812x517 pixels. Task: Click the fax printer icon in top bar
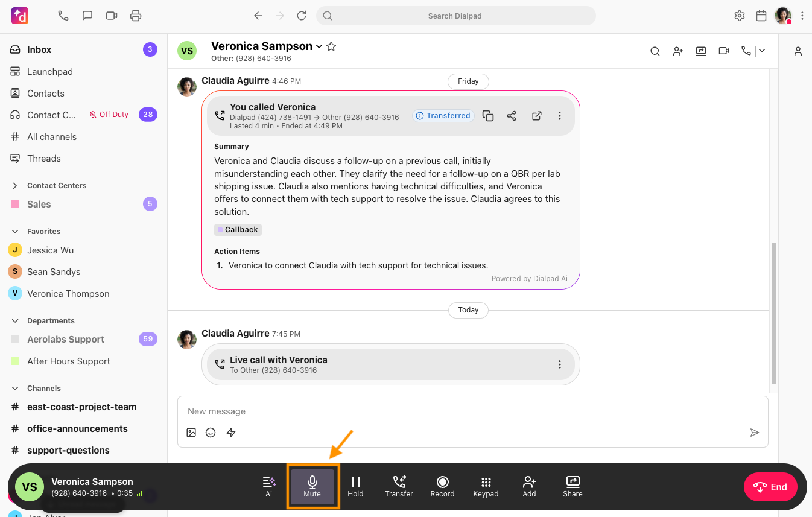click(136, 16)
